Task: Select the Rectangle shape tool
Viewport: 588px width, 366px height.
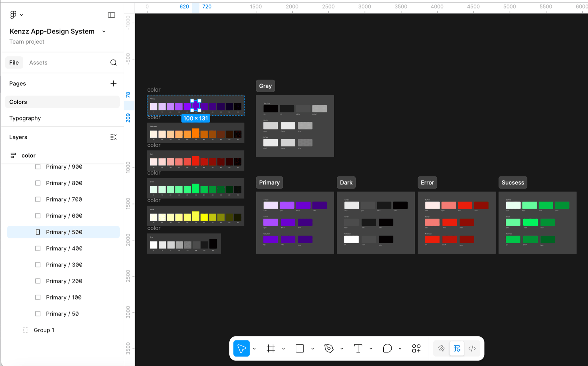Action: [300, 348]
